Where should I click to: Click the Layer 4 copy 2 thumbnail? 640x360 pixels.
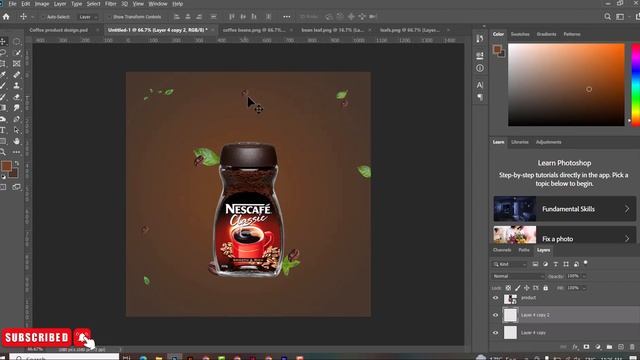(x=510, y=315)
